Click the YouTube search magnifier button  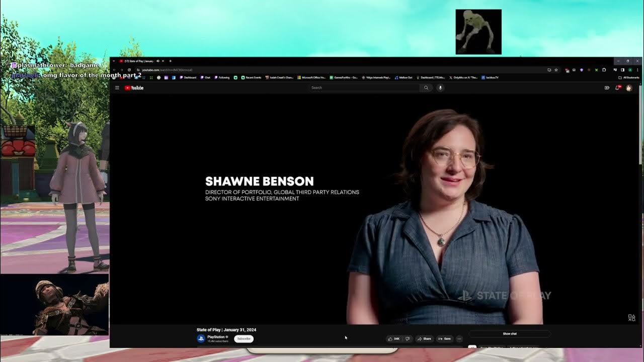pos(426,87)
